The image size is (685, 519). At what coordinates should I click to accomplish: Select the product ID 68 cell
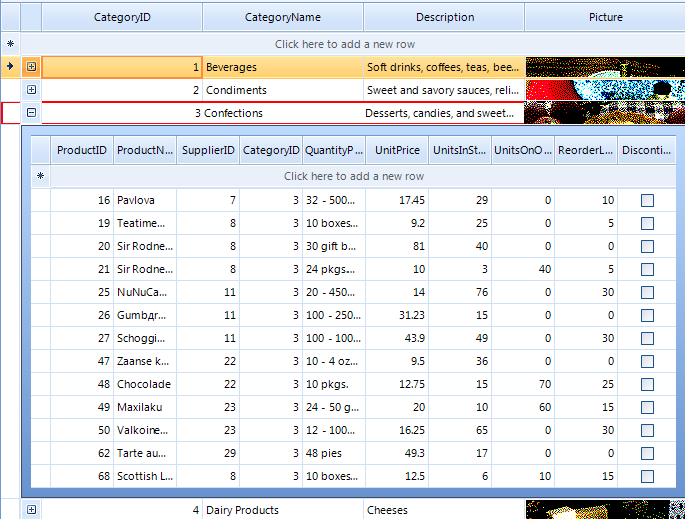[82, 476]
